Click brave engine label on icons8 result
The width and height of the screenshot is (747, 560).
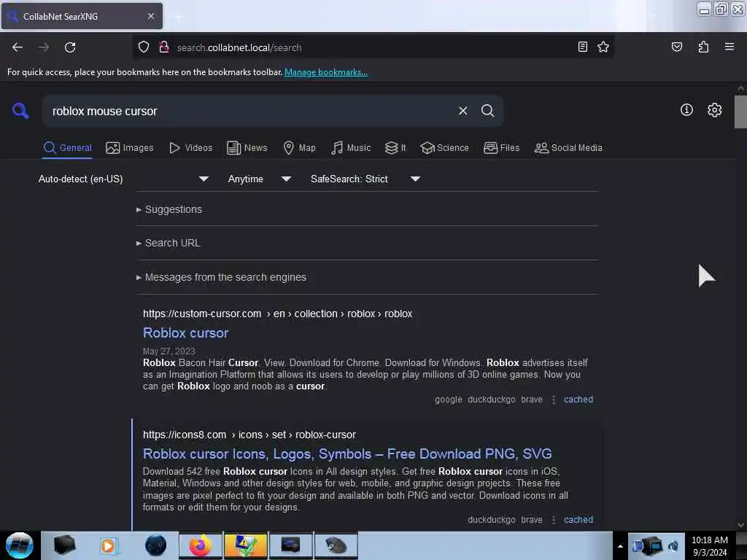(x=532, y=519)
